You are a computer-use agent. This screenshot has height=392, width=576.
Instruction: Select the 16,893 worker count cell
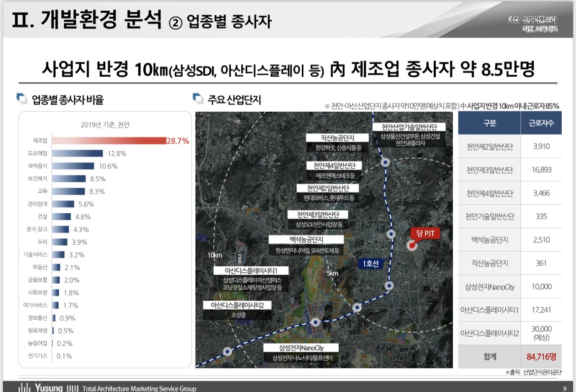click(x=541, y=170)
